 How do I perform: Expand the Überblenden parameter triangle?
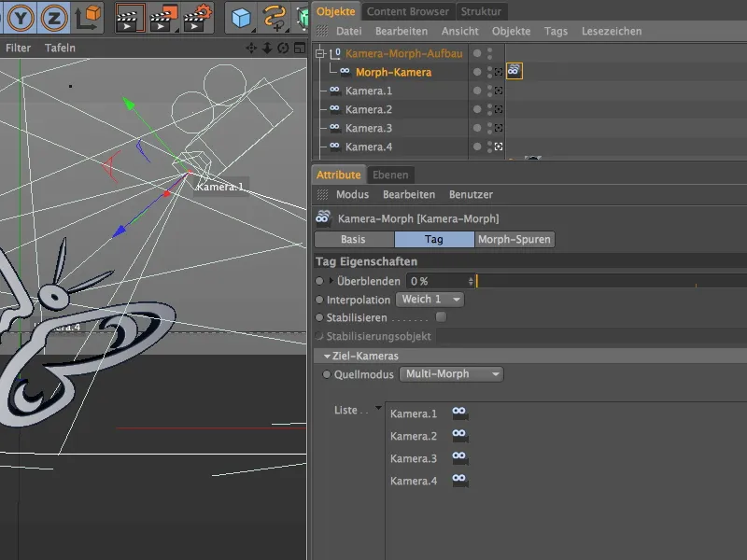[331, 281]
